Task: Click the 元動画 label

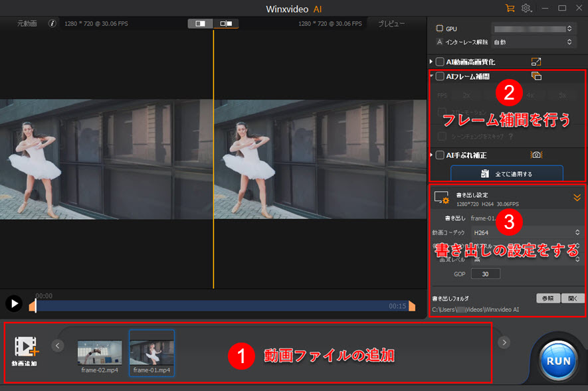Action: (x=27, y=24)
